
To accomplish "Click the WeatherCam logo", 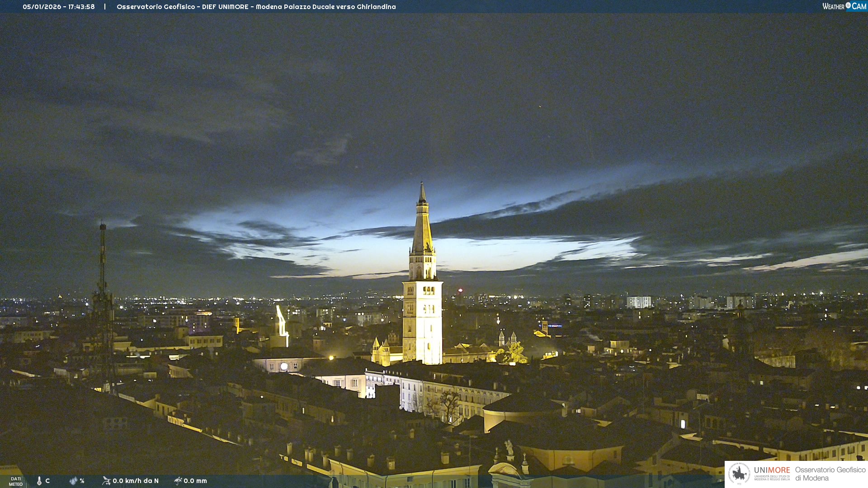I will coord(844,6).
